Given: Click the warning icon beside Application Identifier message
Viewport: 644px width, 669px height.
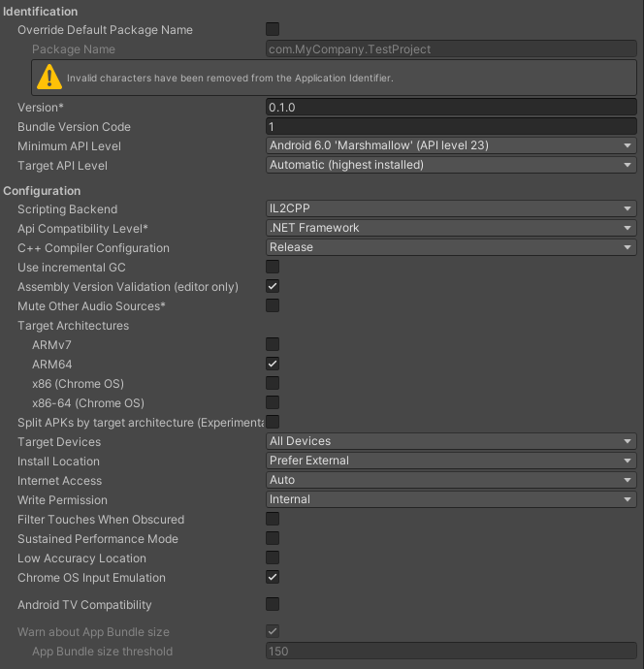Looking at the screenshot, I should (x=49, y=78).
